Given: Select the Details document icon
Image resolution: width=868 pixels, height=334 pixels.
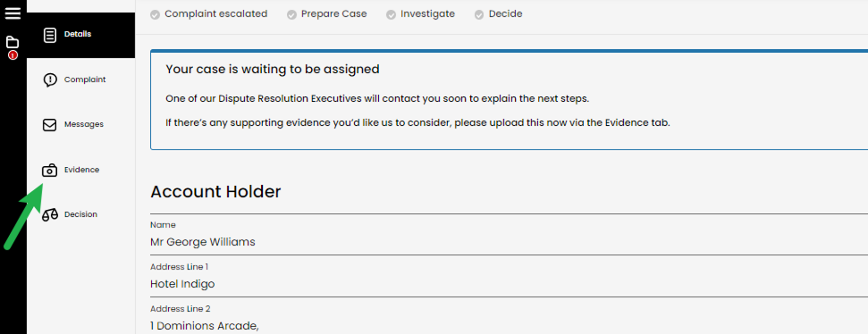Looking at the screenshot, I should pos(50,35).
